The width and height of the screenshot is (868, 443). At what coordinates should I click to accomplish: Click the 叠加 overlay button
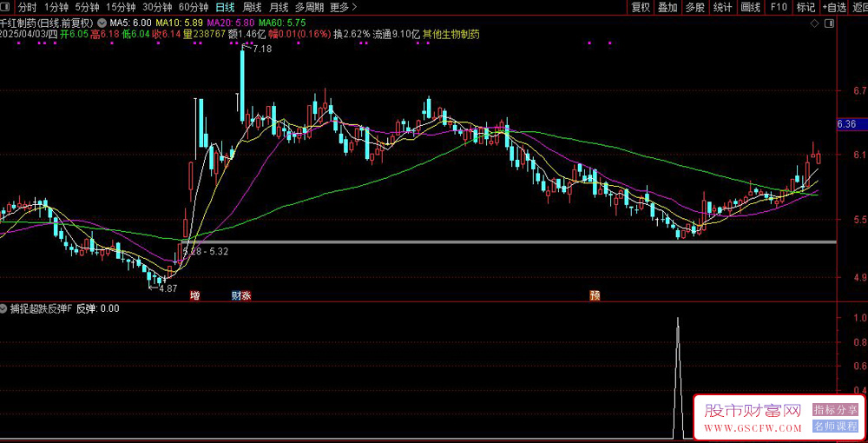point(667,7)
